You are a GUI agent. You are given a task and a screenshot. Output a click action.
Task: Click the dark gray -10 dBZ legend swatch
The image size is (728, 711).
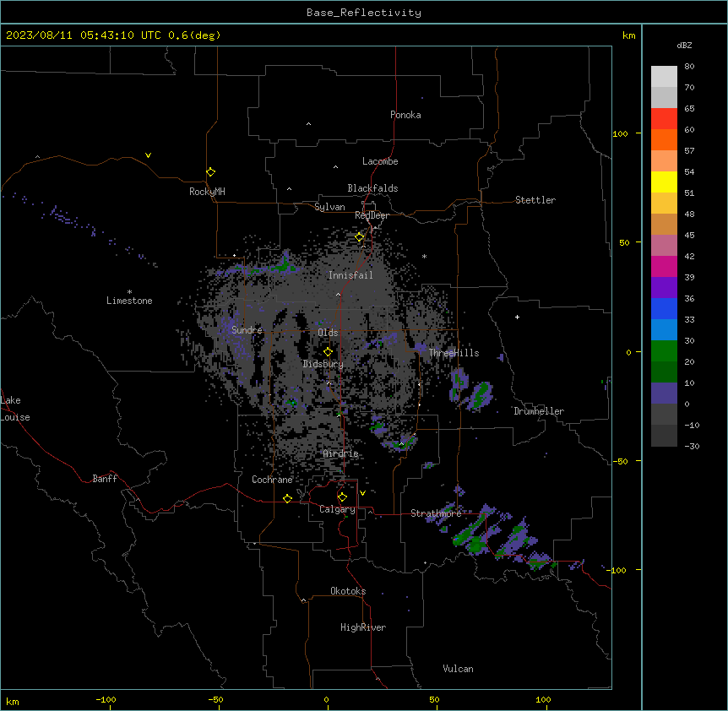pos(664,436)
